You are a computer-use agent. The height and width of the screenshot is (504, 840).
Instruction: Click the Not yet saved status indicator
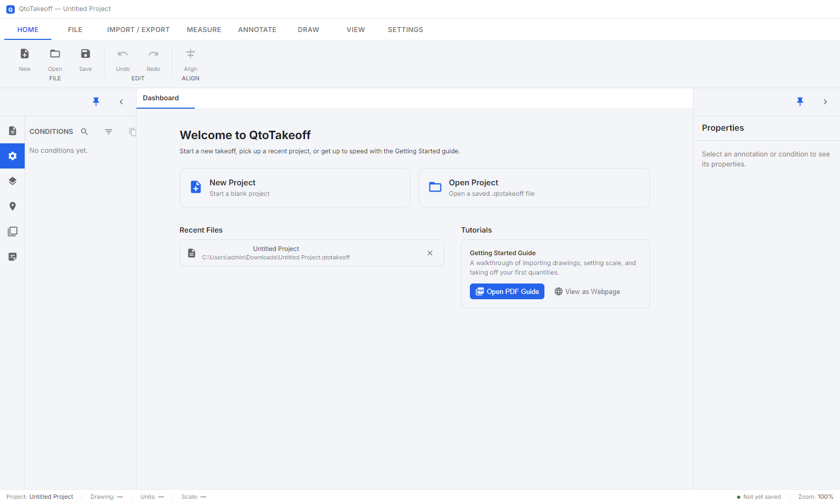coord(759,497)
